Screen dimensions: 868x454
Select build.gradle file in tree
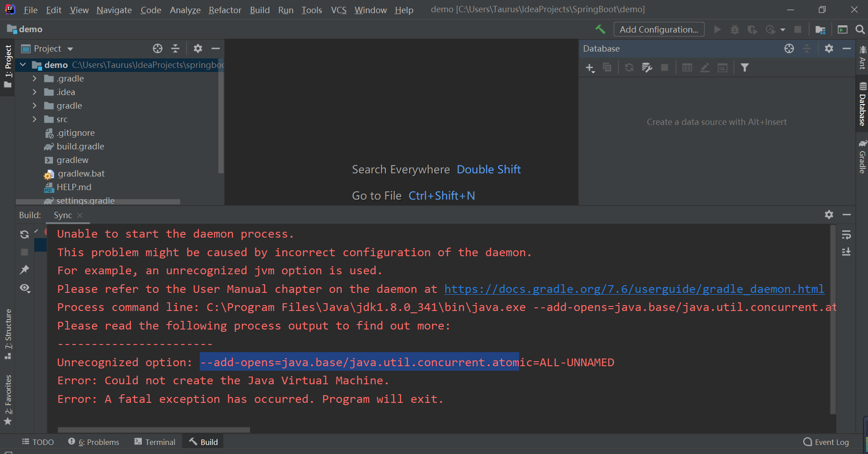[x=80, y=146]
